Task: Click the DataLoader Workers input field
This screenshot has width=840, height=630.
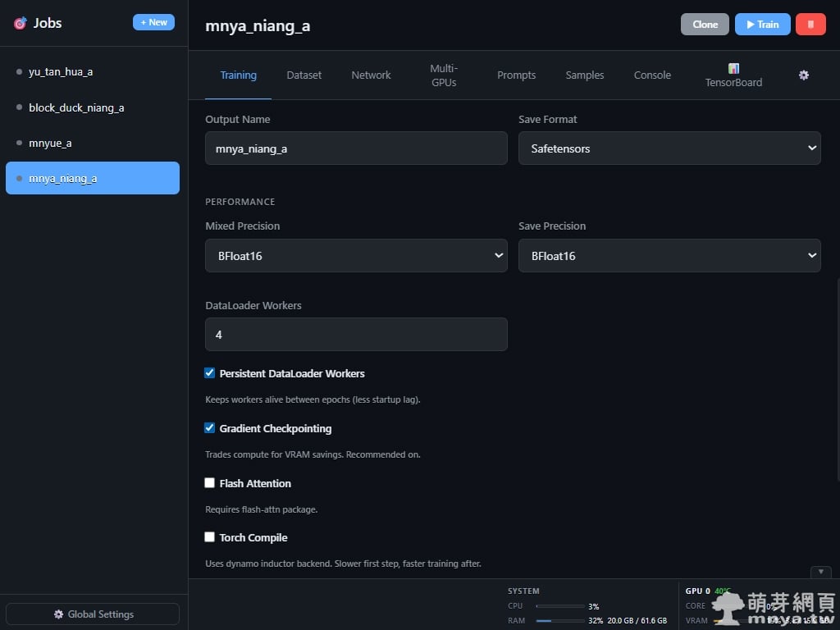Action: (356, 335)
